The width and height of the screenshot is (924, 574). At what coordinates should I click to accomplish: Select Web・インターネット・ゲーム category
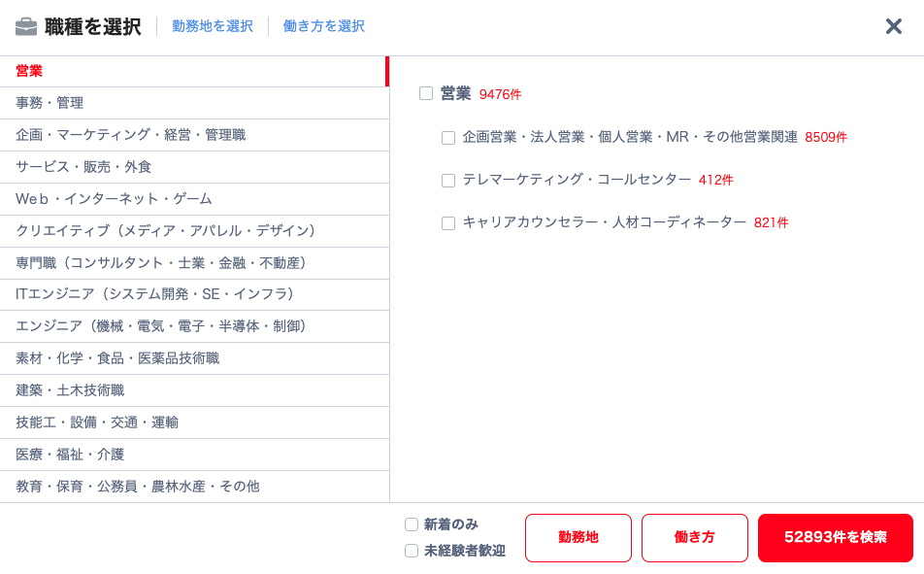pyautogui.click(x=194, y=199)
